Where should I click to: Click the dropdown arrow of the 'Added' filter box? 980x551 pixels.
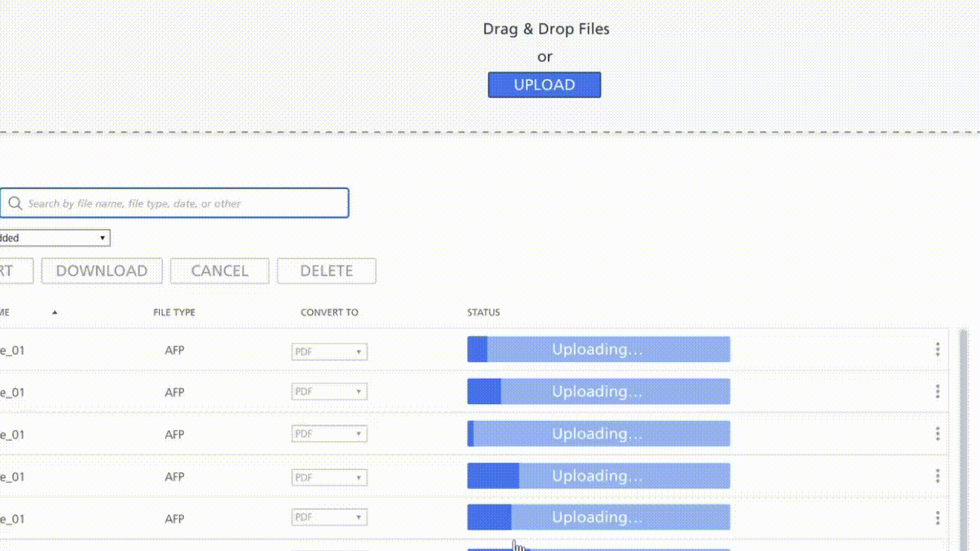[x=103, y=238]
